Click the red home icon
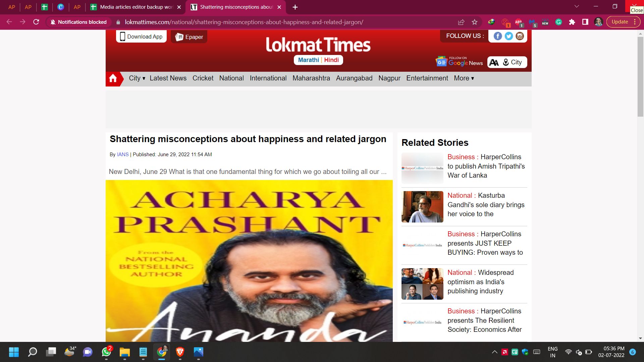This screenshot has height=362, width=644. 113,78
